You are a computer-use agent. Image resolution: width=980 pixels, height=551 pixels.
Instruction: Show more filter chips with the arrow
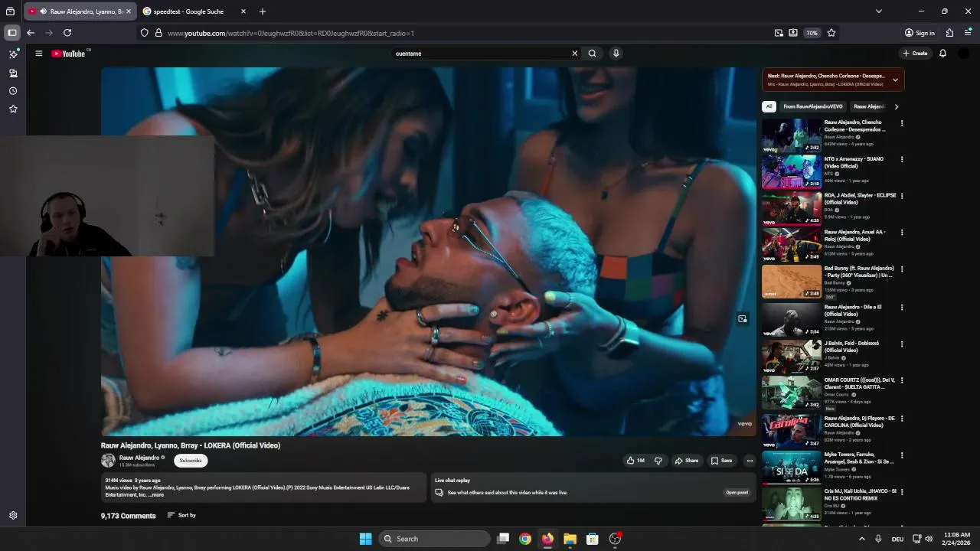click(896, 106)
